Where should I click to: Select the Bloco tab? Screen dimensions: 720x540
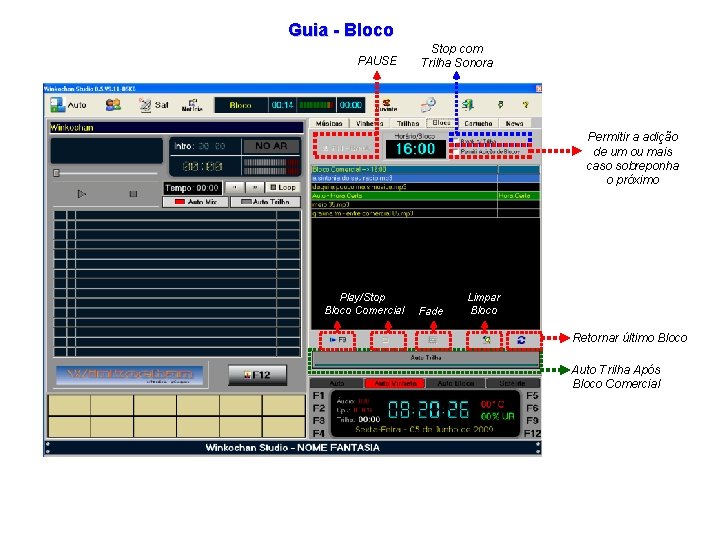click(x=441, y=123)
